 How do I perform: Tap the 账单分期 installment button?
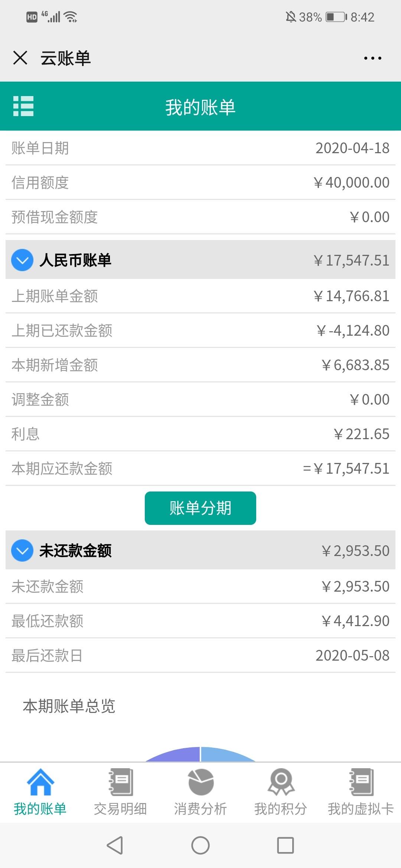(200, 508)
